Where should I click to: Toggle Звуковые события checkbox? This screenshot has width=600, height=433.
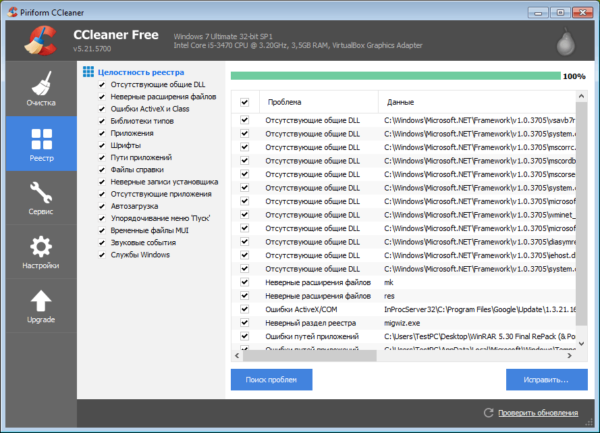102,243
